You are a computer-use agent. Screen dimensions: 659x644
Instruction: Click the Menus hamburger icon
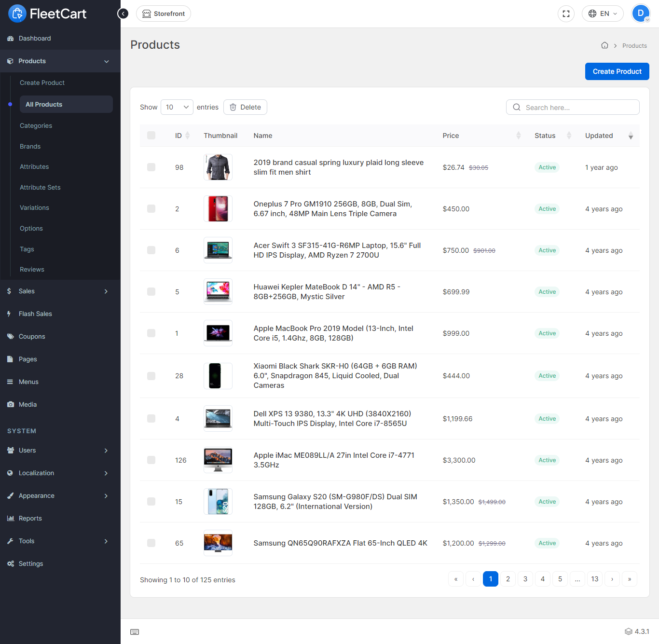[10, 382]
